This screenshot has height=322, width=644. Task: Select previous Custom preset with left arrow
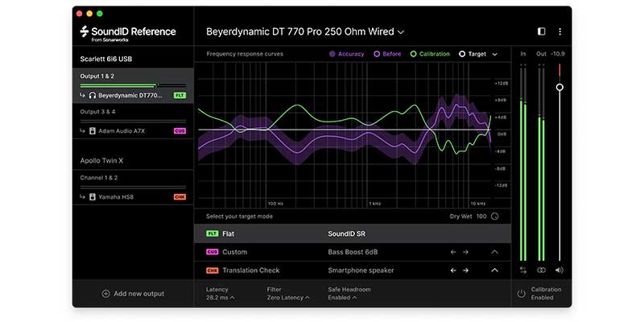click(453, 252)
